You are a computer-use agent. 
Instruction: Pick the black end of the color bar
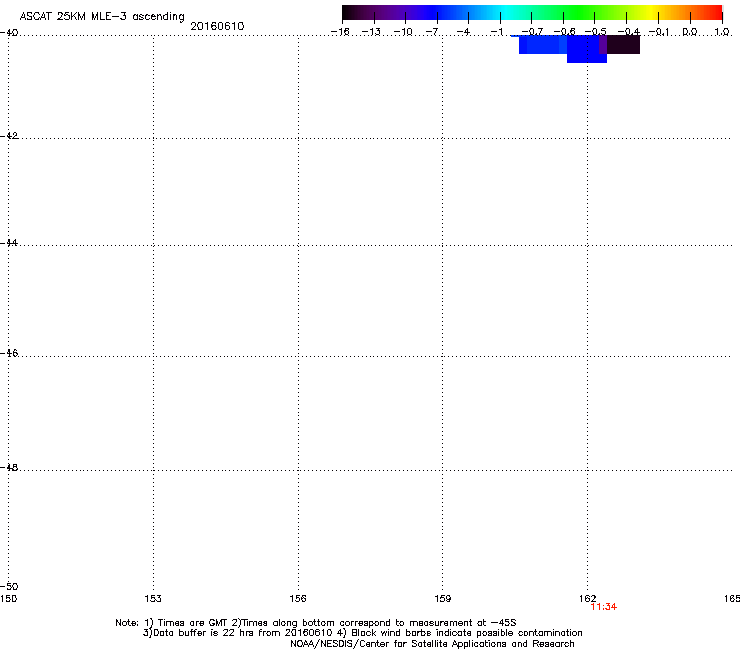click(352, 13)
